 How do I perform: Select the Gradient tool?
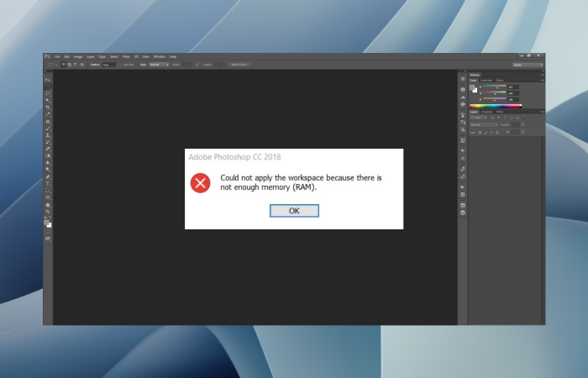pyautogui.click(x=48, y=155)
